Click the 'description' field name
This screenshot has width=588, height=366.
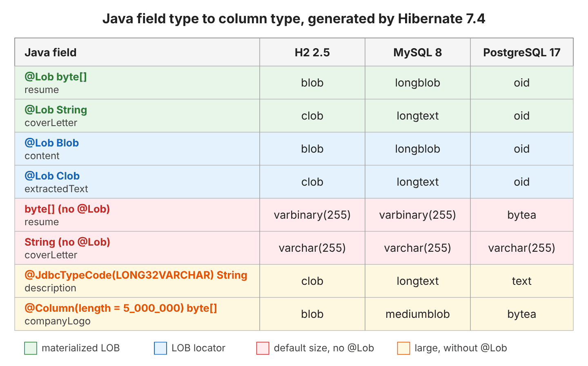coord(50,288)
